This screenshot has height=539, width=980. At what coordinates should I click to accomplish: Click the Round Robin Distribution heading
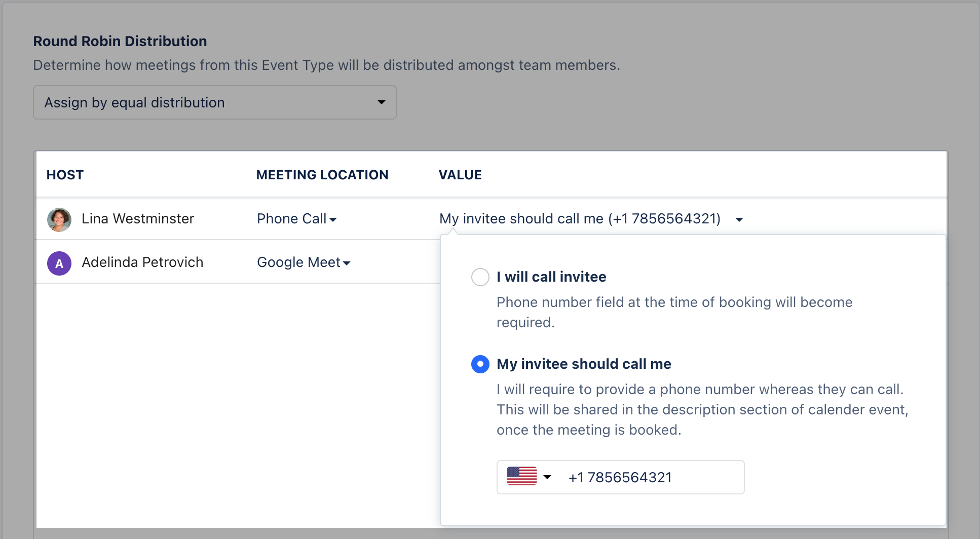[120, 41]
